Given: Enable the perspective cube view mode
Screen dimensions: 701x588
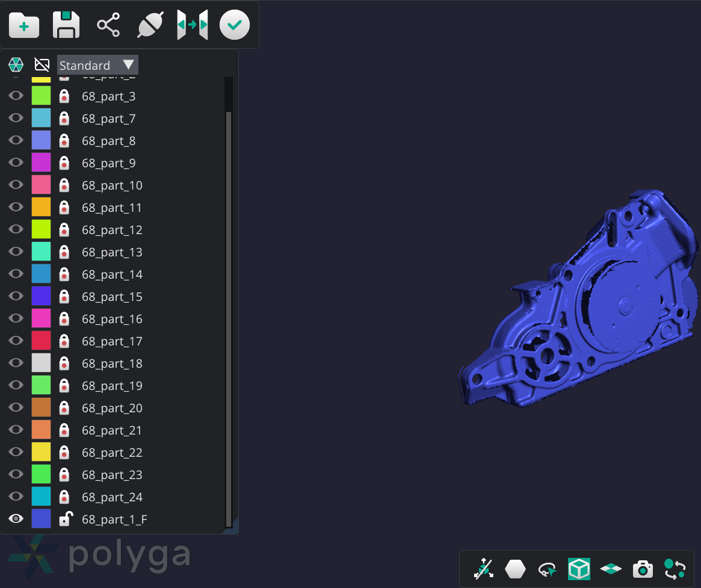Looking at the screenshot, I should click(x=579, y=568).
